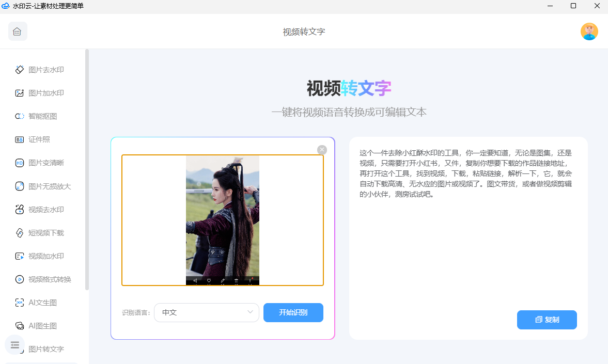
Task: Open 图片加水印 icon in sidebar
Action: coord(20,93)
